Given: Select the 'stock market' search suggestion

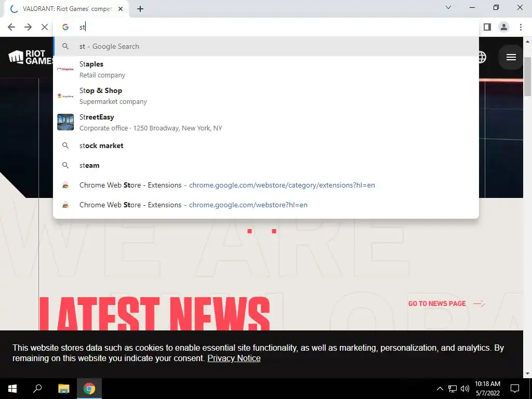Looking at the screenshot, I should 266,145.
